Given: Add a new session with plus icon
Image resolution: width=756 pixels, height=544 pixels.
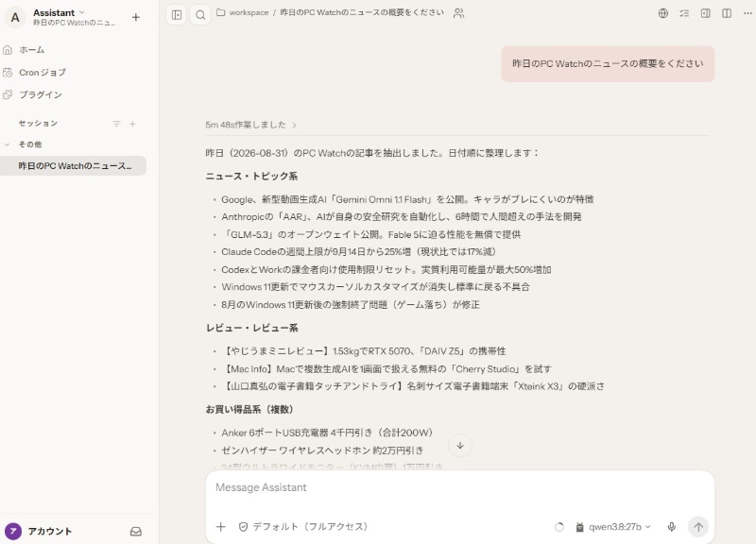Looking at the screenshot, I should 132,124.
